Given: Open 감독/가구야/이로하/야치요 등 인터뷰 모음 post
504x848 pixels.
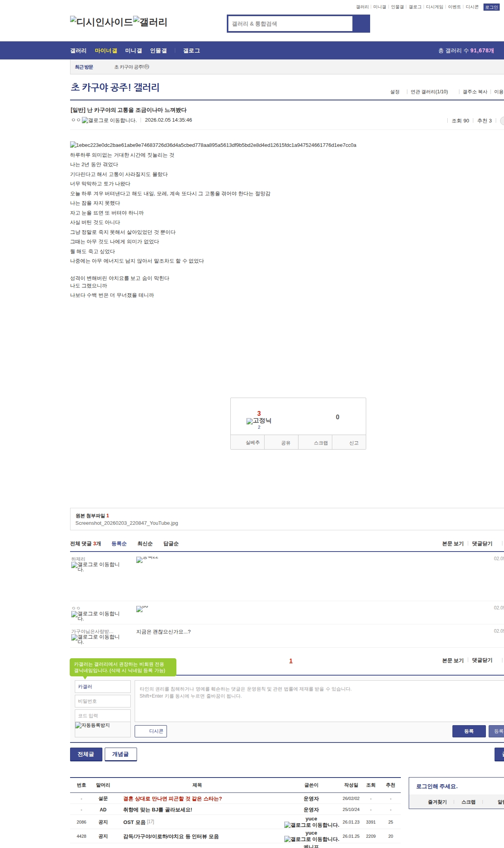Looking at the screenshot, I should pos(171,837).
